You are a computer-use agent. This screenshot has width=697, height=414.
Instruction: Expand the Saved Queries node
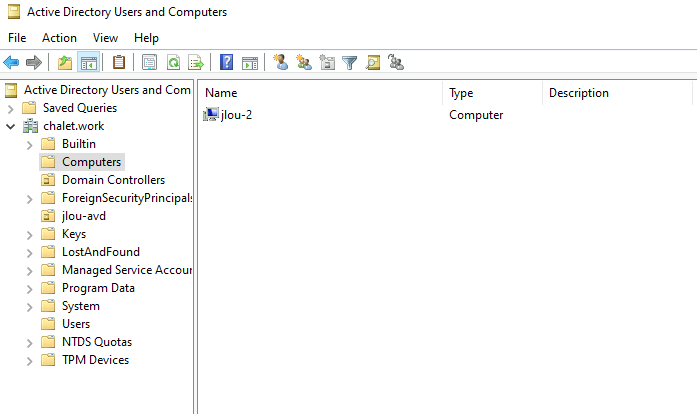pos(11,108)
